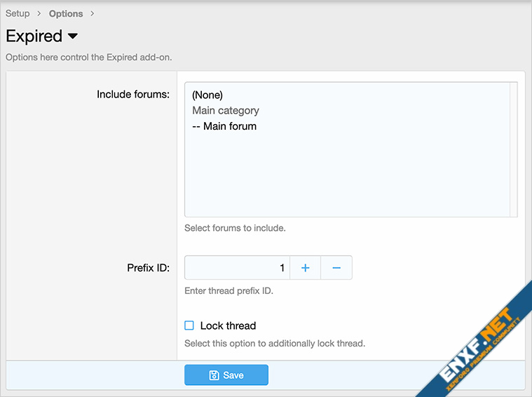The height and width of the screenshot is (397, 532).
Task: Select the Main forum entry
Action: coord(224,126)
